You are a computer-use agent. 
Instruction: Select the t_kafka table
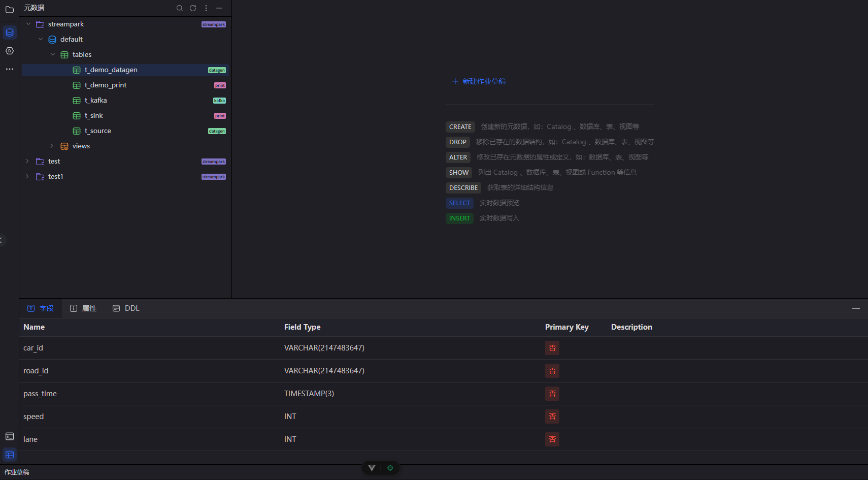pos(96,101)
